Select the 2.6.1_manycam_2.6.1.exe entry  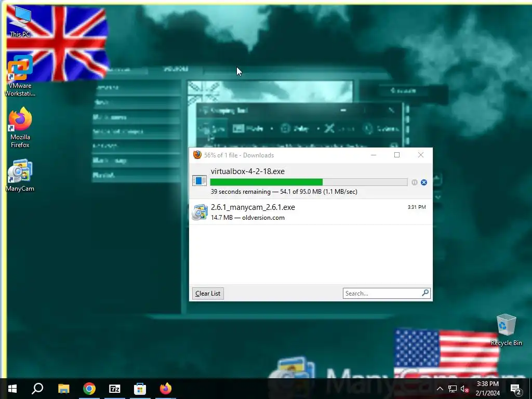311,212
